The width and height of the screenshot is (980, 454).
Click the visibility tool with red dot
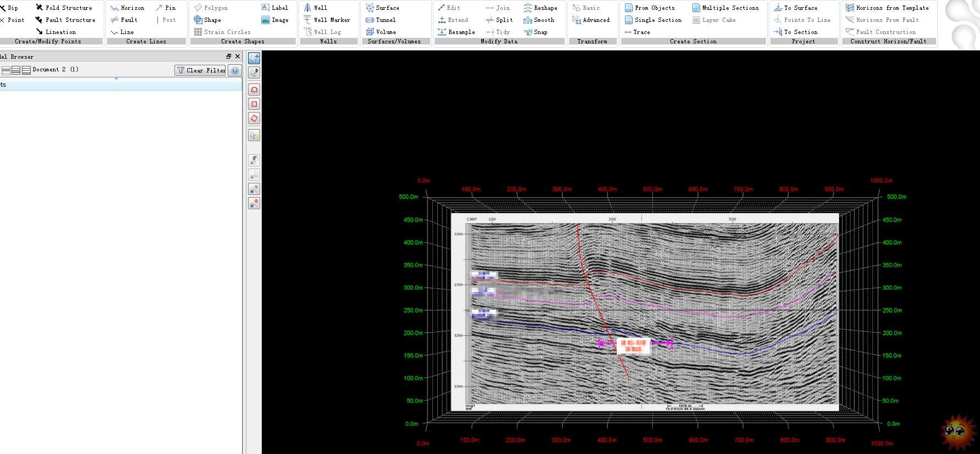tap(254, 203)
